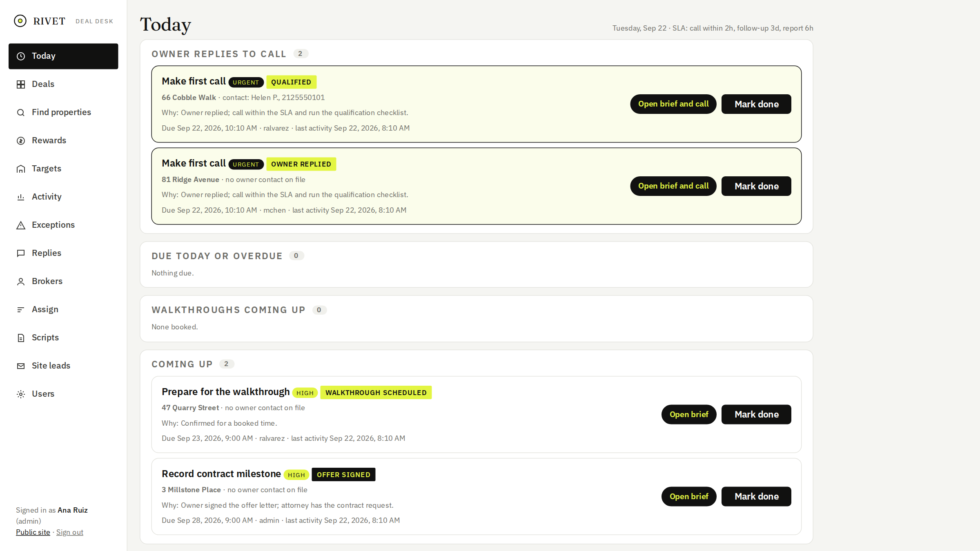Screen dimensions: 980x551
Task: Mark 81 Ridge Avenue call done
Action: 756,186
